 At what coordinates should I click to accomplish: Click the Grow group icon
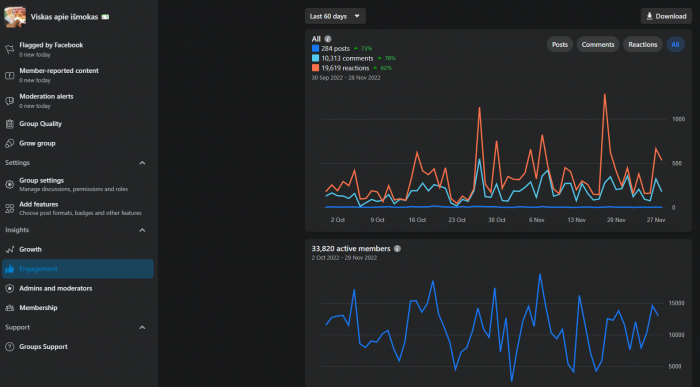coord(9,143)
